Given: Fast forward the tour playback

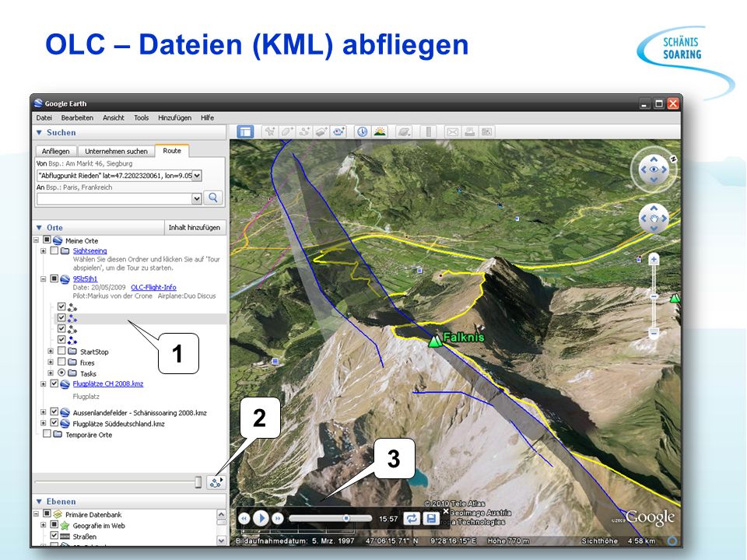Looking at the screenshot, I should [277, 519].
